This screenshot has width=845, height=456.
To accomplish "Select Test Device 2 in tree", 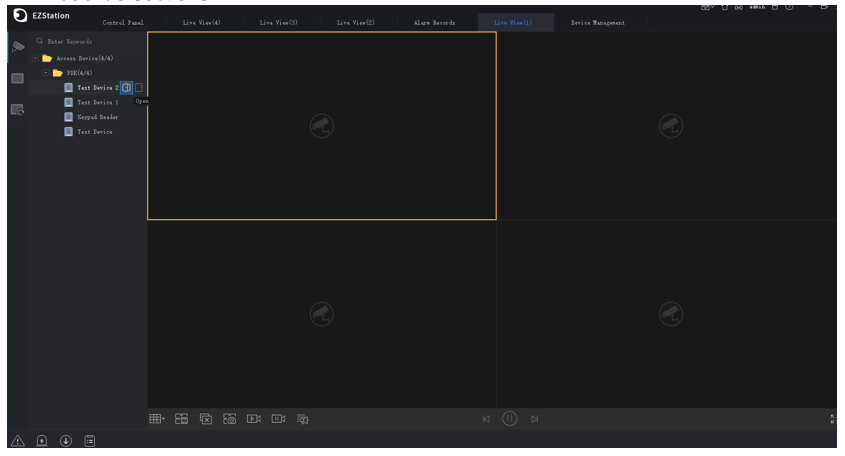I will click(x=98, y=87).
